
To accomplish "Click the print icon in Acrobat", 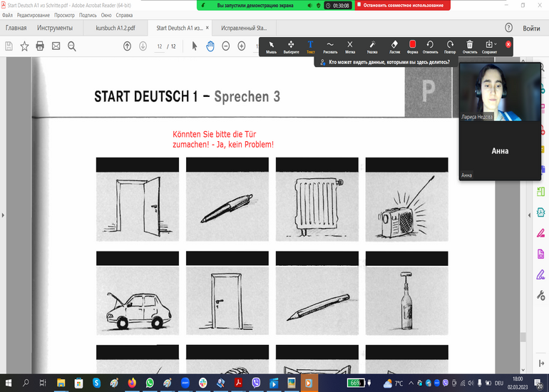I will point(40,46).
